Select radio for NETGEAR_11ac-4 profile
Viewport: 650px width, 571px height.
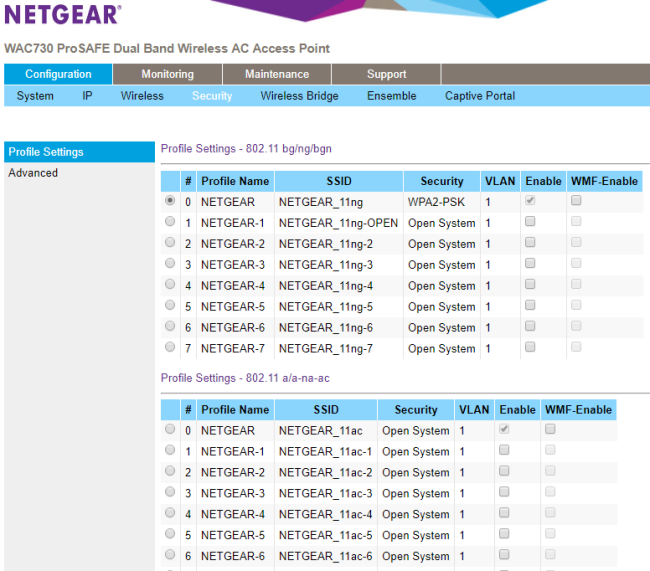[x=170, y=513]
